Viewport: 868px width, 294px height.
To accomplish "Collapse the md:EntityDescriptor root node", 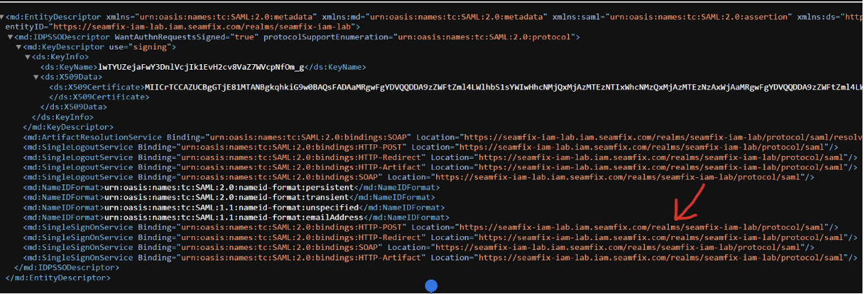I will click(3, 16).
